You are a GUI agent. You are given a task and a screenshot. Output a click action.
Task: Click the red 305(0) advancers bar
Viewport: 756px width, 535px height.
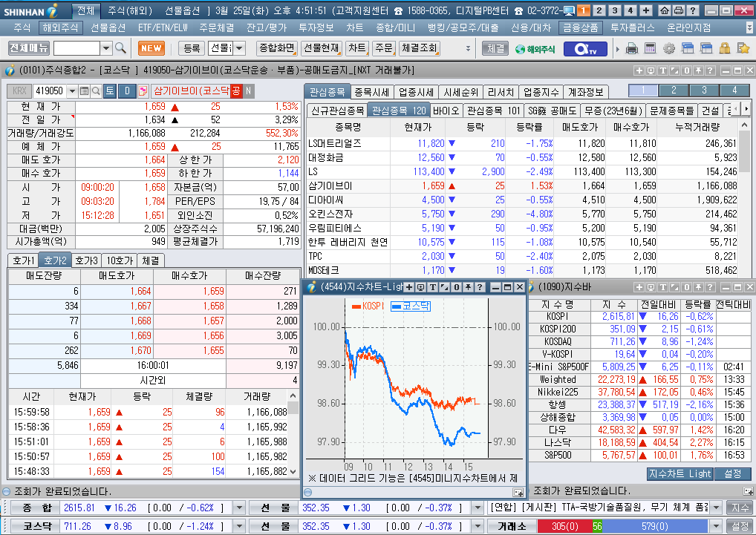point(564,526)
